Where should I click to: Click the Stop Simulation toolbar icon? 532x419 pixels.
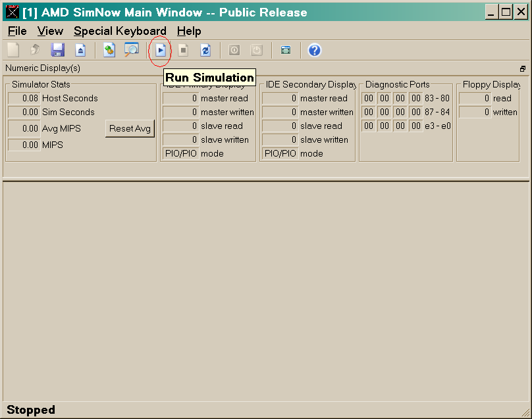[x=184, y=50]
